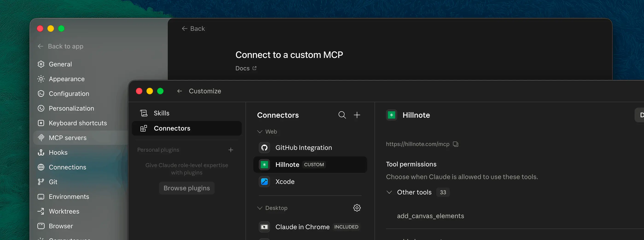
Task: Click the Environments icon
Action: pos(41,197)
